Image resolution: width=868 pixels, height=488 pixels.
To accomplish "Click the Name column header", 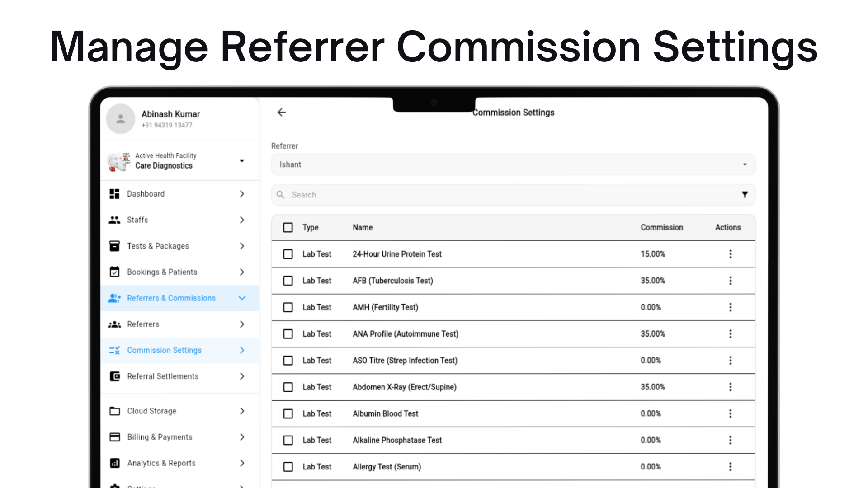I will (x=363, y=227).
